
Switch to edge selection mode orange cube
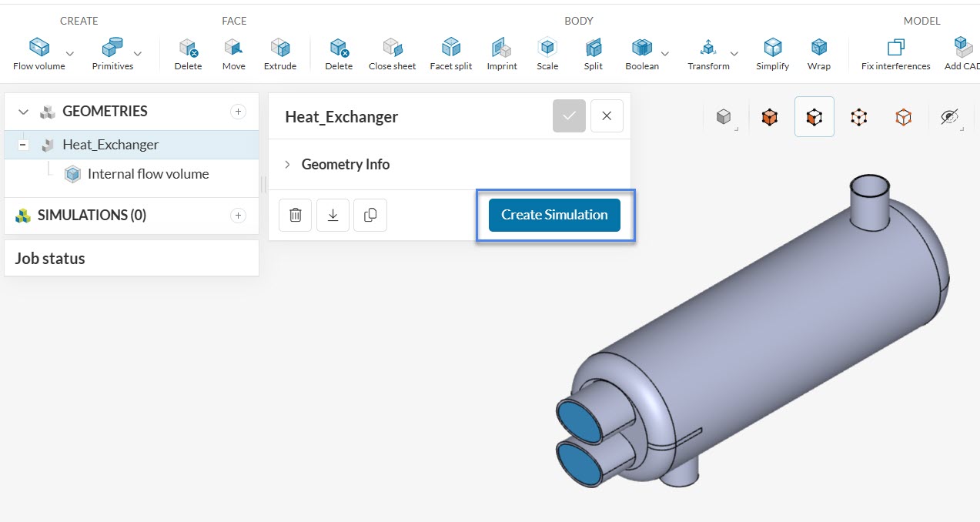click(903, 117)
